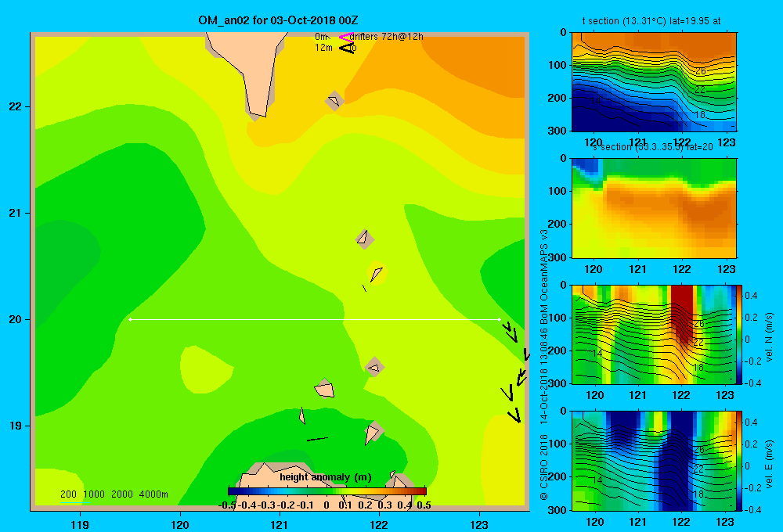Select the left endpoint of white section line
Image resolution: width=783 pixels, height=532 pixels.
tap(130, 319)
